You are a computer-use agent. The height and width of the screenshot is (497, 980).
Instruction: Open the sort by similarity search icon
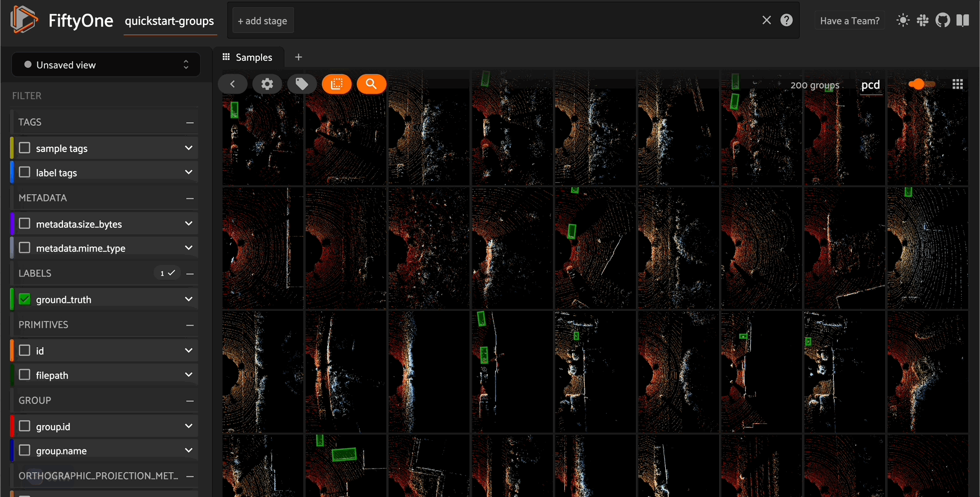pos(371,84)
